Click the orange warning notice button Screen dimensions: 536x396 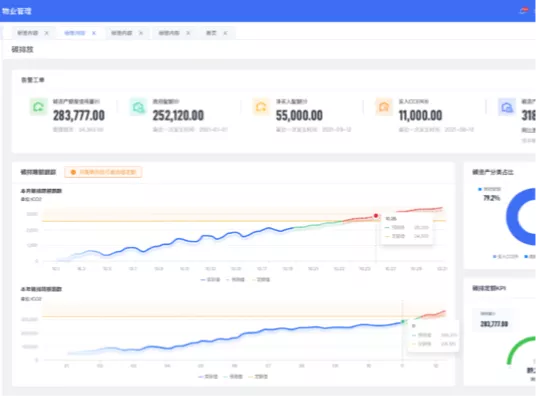(103, 172)
